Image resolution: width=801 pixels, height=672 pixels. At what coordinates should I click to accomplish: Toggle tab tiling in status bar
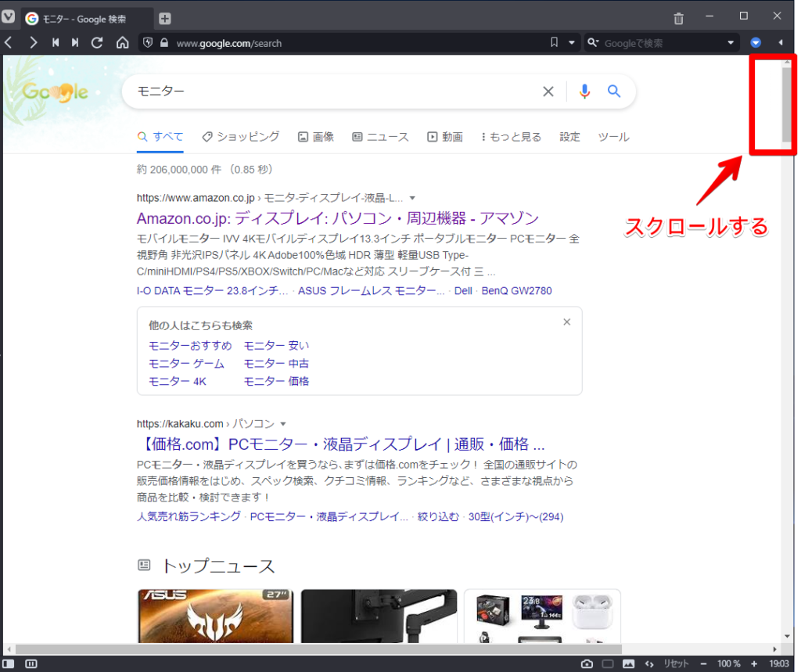coord(31,663)
